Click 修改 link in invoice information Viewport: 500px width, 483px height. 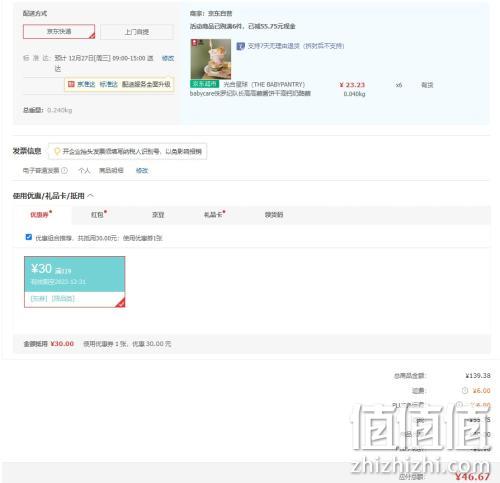click(142, 171)
